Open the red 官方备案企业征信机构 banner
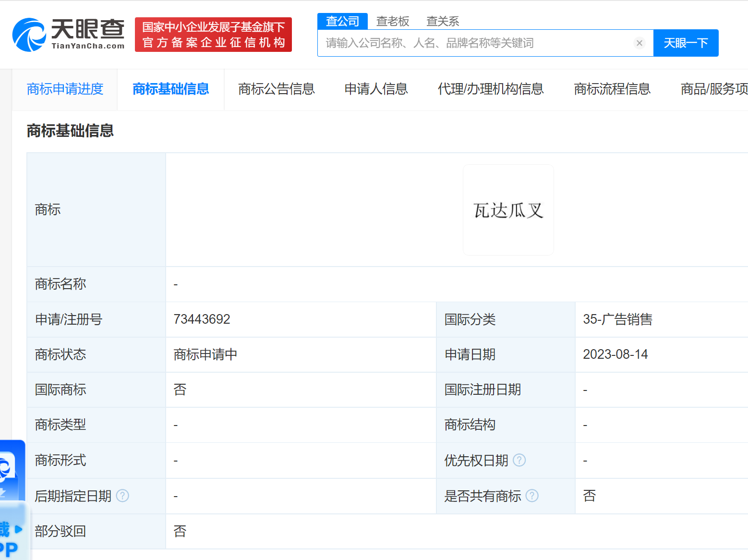748x560 pixels. (x=213, y=35)
